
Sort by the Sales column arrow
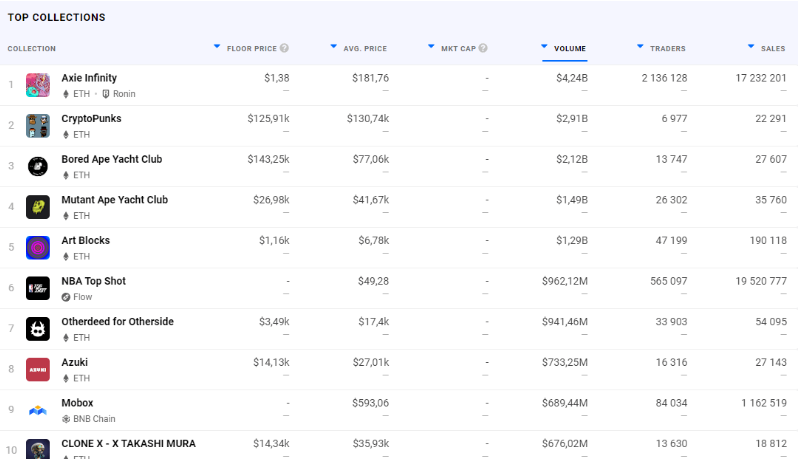(751, 46)
